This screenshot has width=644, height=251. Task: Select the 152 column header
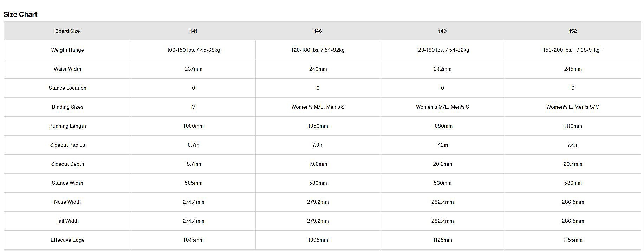[573, 31]
